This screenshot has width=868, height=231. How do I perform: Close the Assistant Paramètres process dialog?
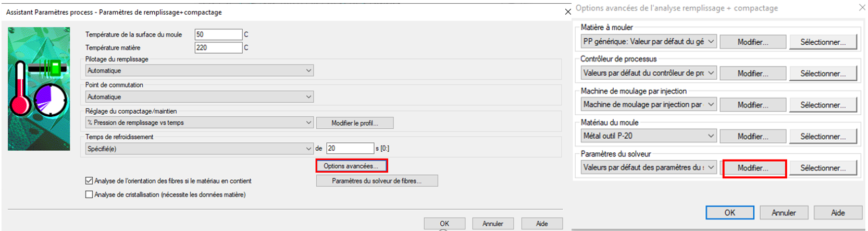tap(567, 12)
